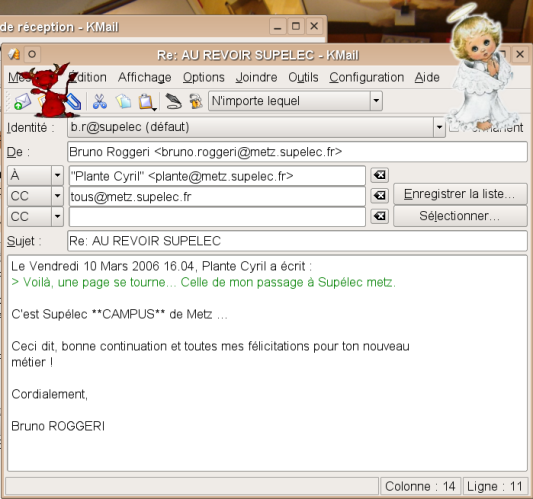Expand the N'importe lequel format dropdown
This screenshot has width=533, height=499.
pyautogui.click(x=376, y=101)
